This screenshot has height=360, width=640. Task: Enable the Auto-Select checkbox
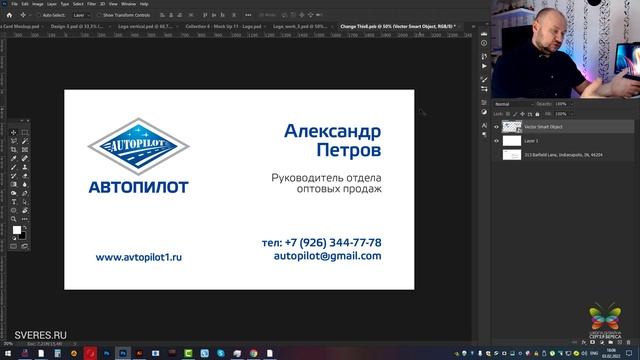coord(39,15)
